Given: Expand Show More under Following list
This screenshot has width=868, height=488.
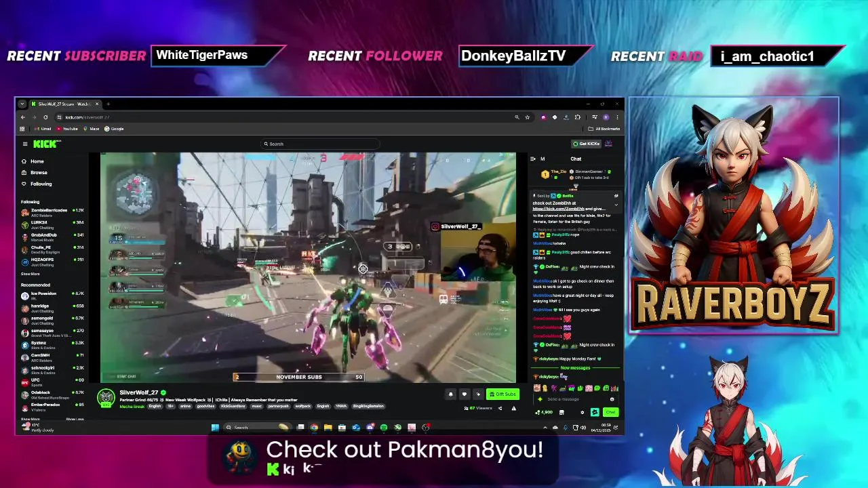Looking at the screenshot, I should [x=30, y=274].
